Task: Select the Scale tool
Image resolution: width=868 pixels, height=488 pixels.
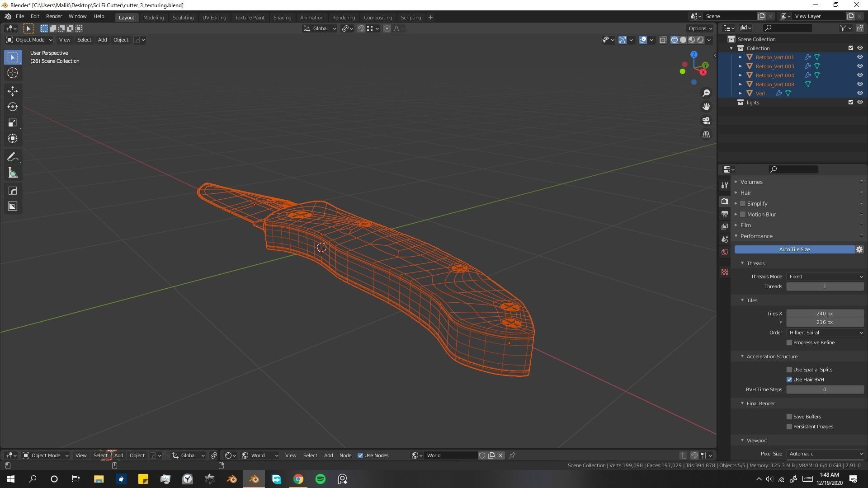Action: coord(12,122)
